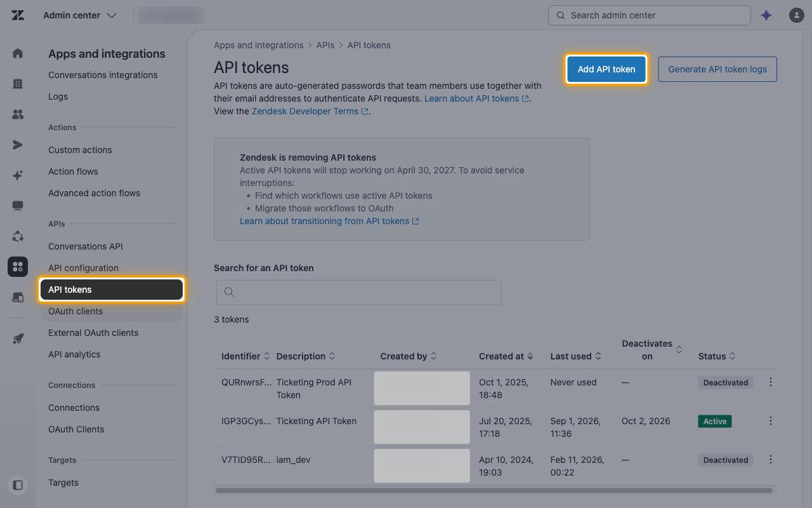812x508 pixels.
Task: Focus the Search admin center field
Action: 650,15
